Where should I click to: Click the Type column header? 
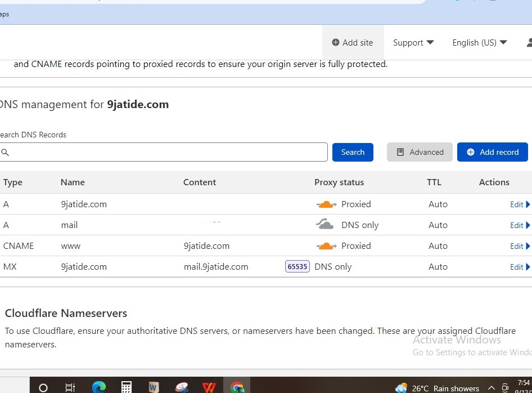[x=13, y=182]
